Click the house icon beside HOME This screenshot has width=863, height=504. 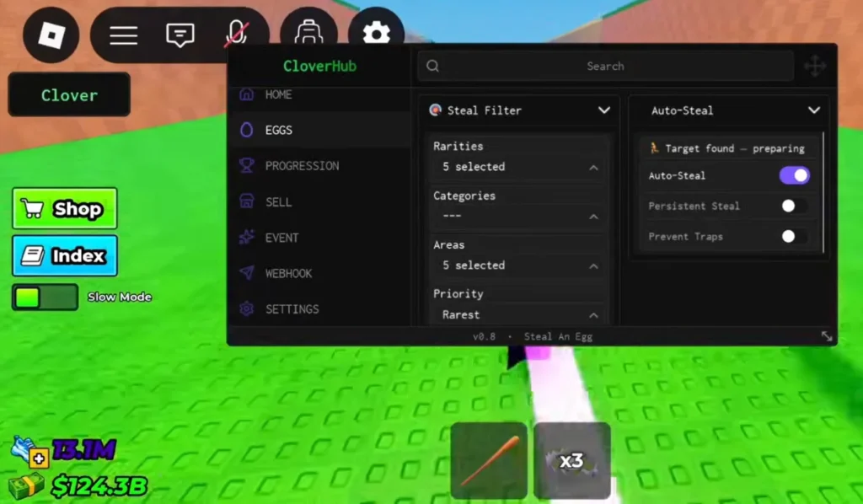coord(247,94)
